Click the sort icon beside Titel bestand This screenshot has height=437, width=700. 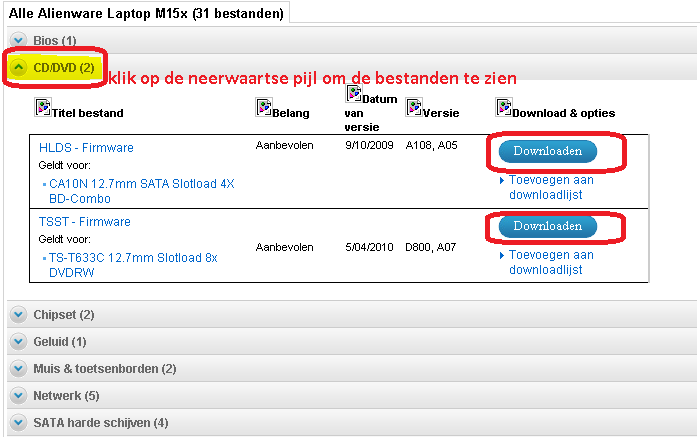(43, 107)
